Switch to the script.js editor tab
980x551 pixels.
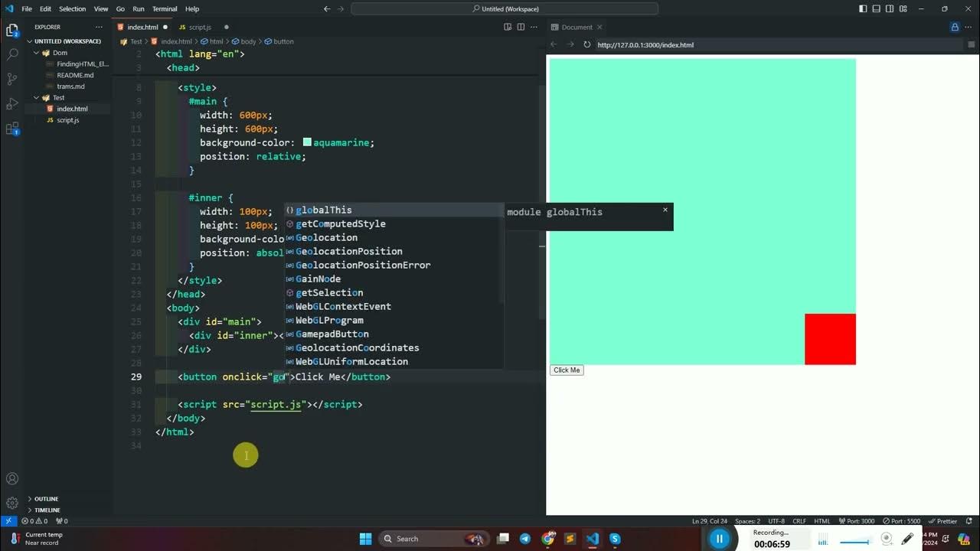click(x=200, y=27)
